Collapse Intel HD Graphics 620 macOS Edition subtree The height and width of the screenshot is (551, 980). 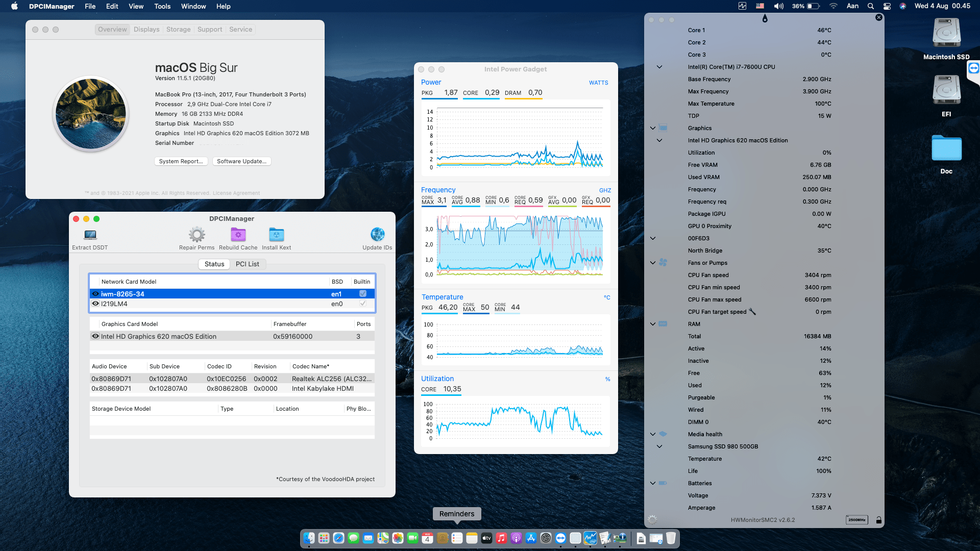pyautogui.click(x=659, y=140)
